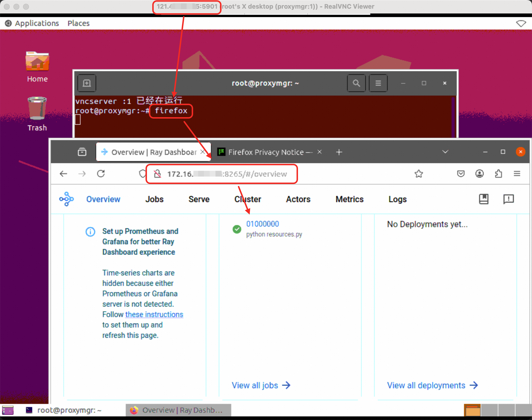Click the terminal new tab icon
The image size is (532, 420).
(87, 83)
